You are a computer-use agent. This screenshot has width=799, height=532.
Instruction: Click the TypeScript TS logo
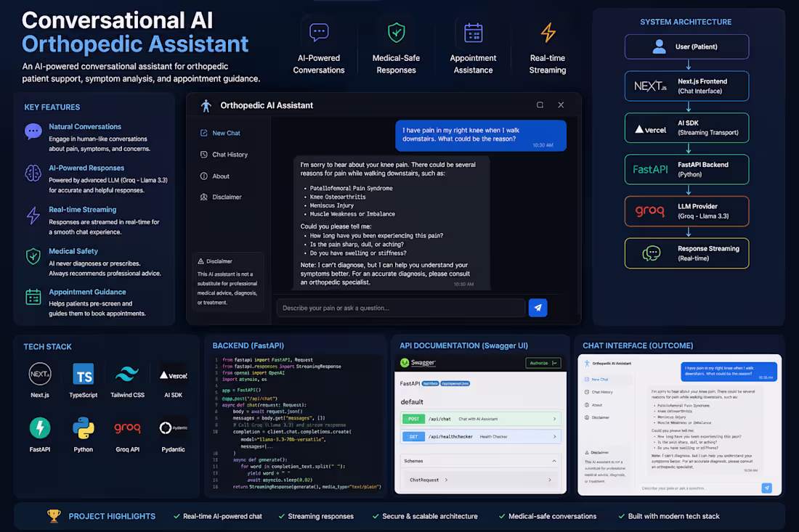(x=83, y=375)
